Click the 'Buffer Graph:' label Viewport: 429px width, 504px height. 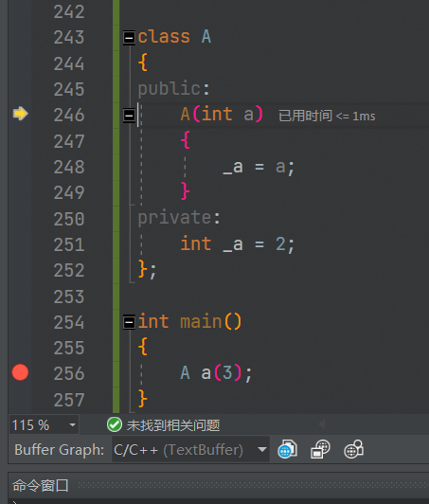click(60, 450)
